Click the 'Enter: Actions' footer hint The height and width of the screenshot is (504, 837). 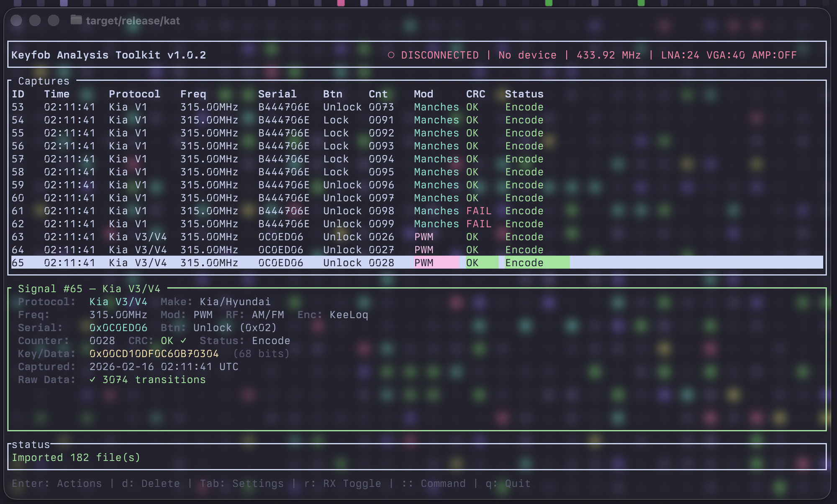point(56,484)
